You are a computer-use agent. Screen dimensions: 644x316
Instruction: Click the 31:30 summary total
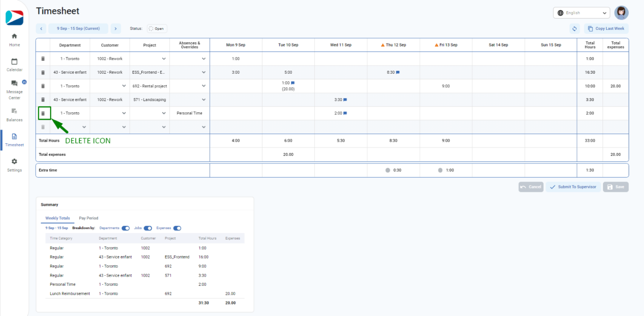[203, 303]
